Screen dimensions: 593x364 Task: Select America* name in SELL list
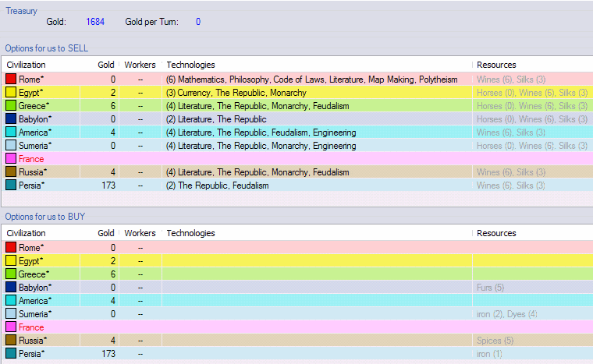click(x=35, y=133)
